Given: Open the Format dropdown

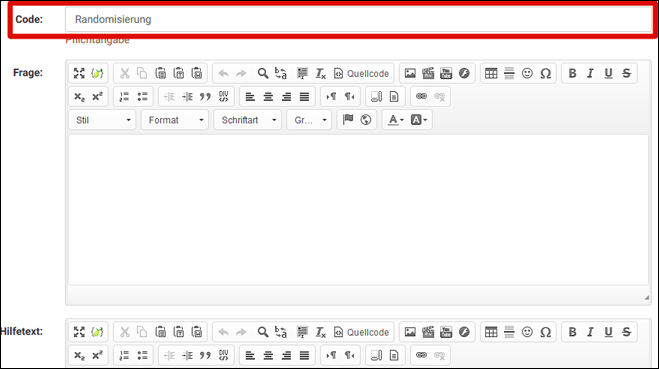Looking at the screenshot, I should pyautogui.click(x=175, y=120).
